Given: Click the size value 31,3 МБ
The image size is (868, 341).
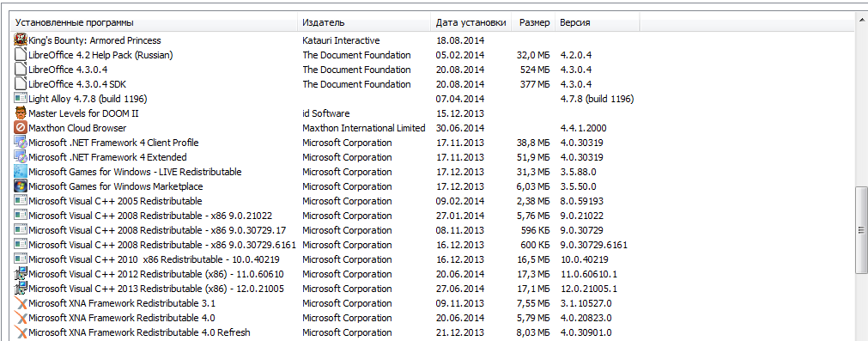Looking at the screenshot, I should pos(533,172).
